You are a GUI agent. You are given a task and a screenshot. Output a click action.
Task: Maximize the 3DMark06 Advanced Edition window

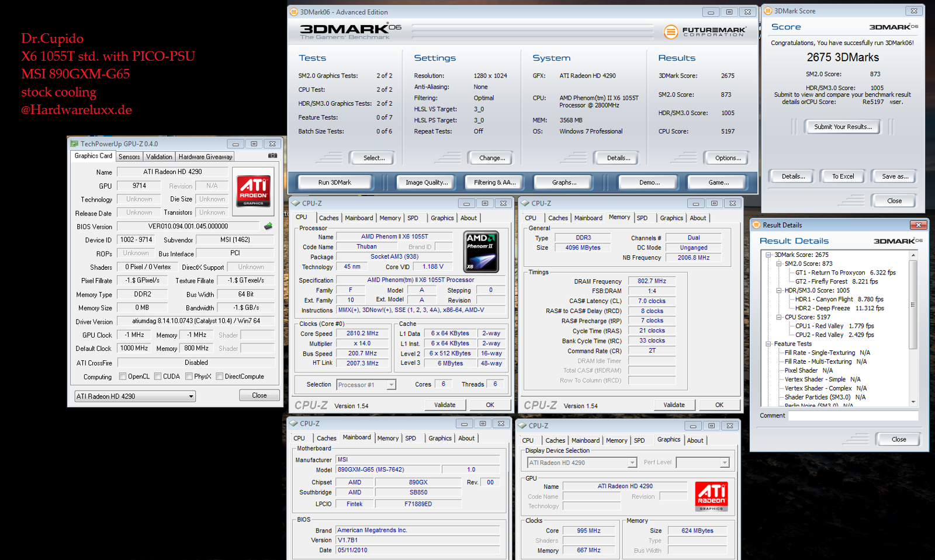point(729,12)
